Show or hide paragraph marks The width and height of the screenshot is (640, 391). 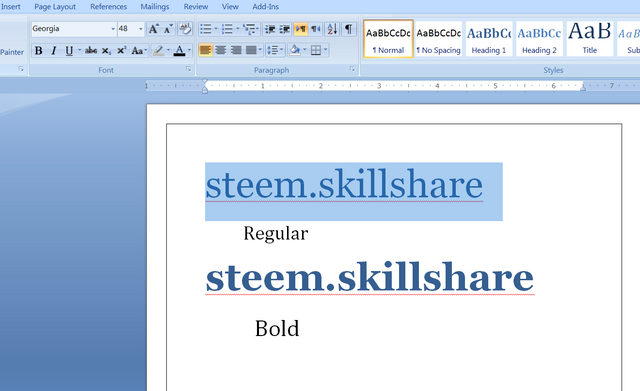pyautogui.click(x=349, y=29)
